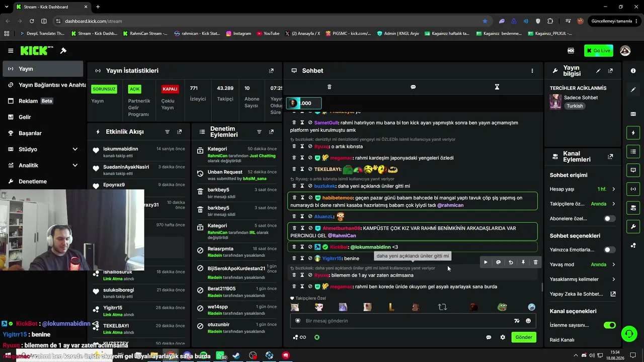Viewport: 644px width, 362px height.
Task: Open the Yavaş mod setting
Action: [x=583, y=264]
